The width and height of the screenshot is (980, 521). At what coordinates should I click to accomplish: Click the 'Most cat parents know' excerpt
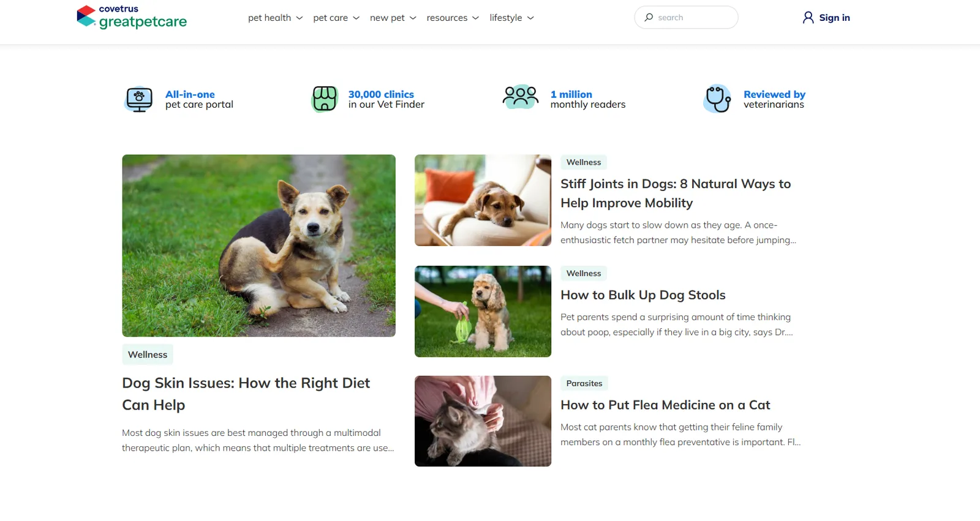point(680,435)
